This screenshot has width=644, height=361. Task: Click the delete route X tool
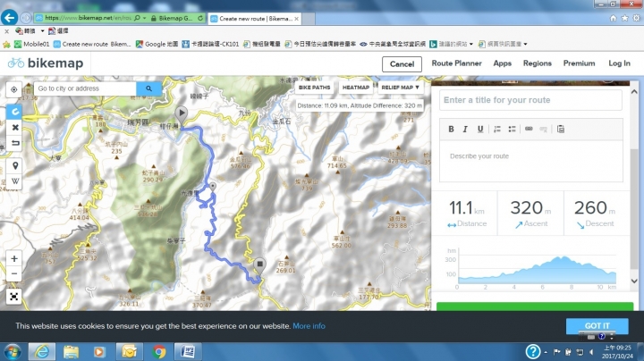click(x=15, y=128)
